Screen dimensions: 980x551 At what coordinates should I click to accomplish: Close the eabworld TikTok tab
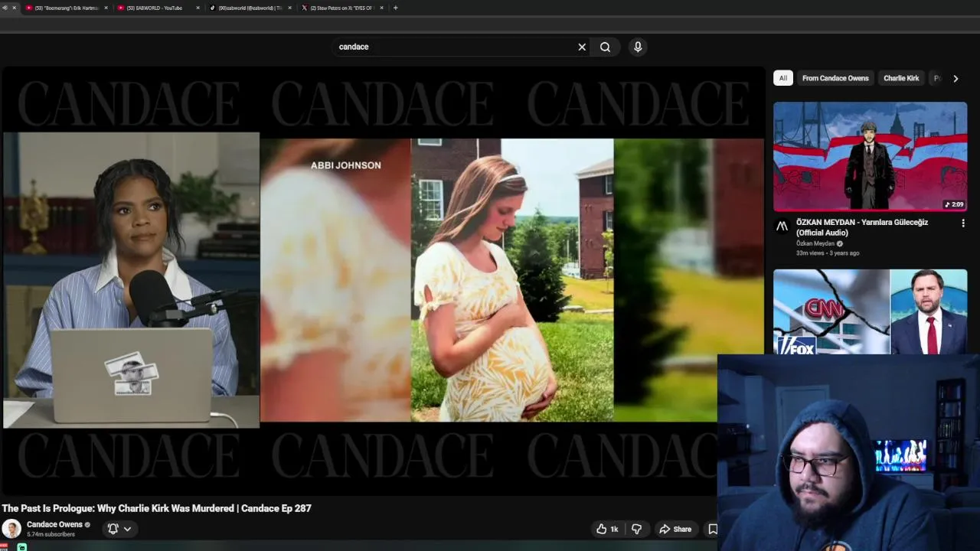pyautogui.click(x=289, y=8)
